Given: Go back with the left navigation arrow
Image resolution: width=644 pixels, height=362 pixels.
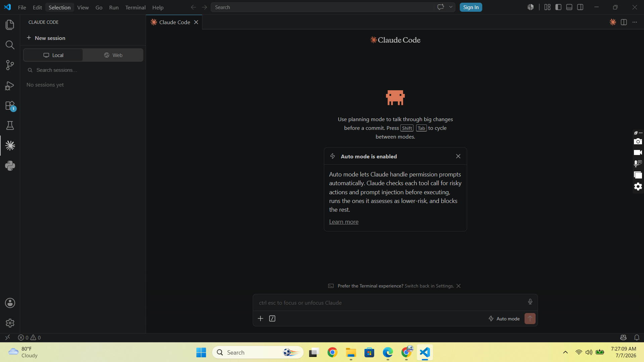Looking at the screenshot, I should coord(193,7).
